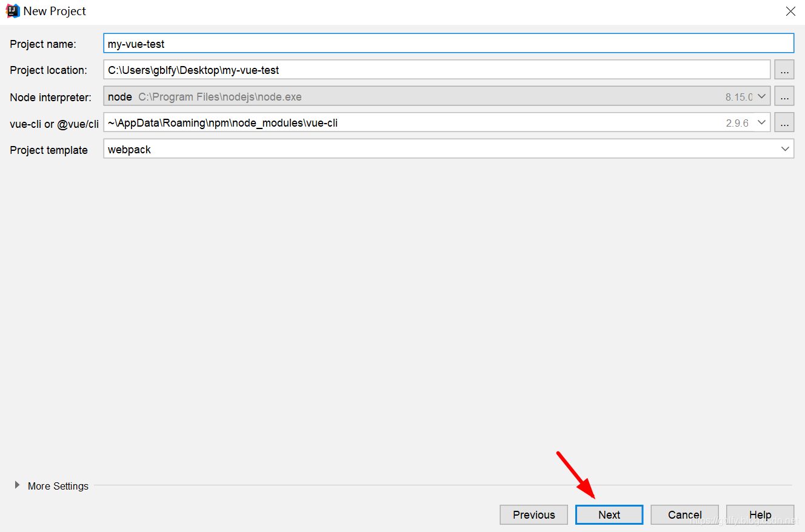This screenshot has width=805, height=532.
Task: Browse for project location with ellipsis button
Action: tap(784, 70)
